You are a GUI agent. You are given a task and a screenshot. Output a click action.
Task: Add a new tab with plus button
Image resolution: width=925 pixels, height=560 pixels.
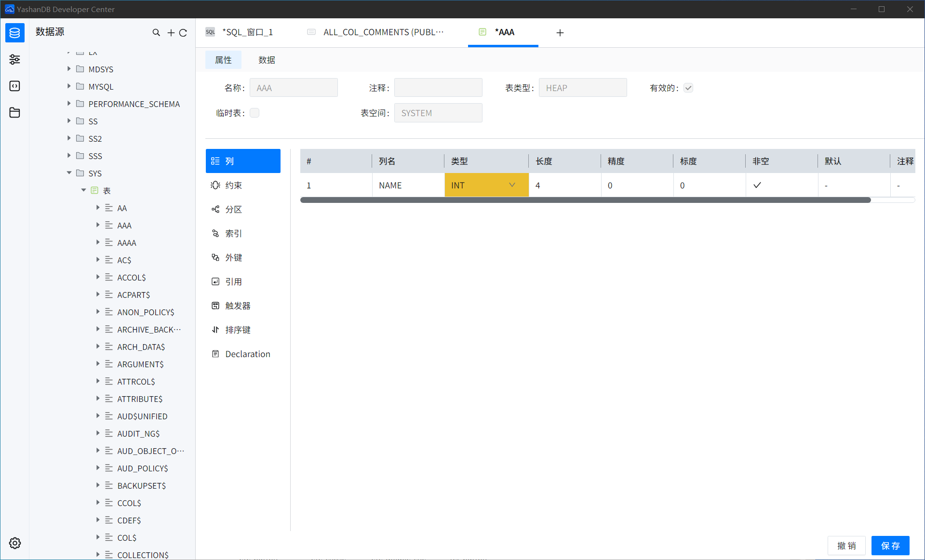[x=560, y=33]
